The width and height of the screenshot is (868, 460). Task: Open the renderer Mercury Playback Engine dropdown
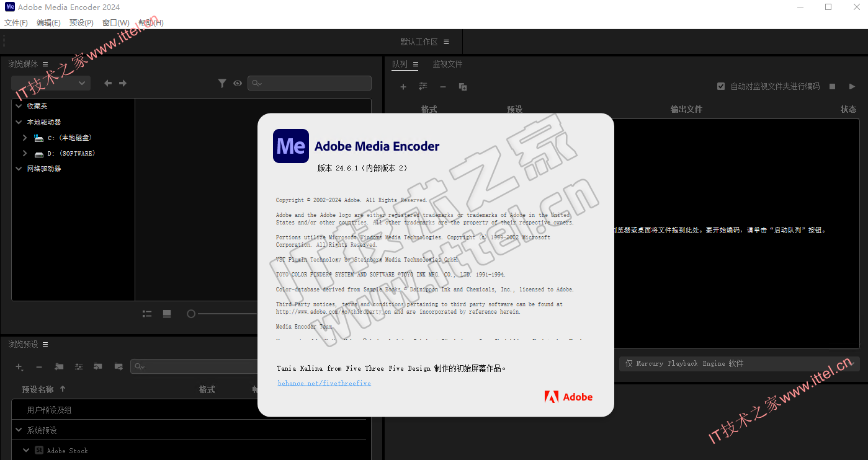click(739, 364)
